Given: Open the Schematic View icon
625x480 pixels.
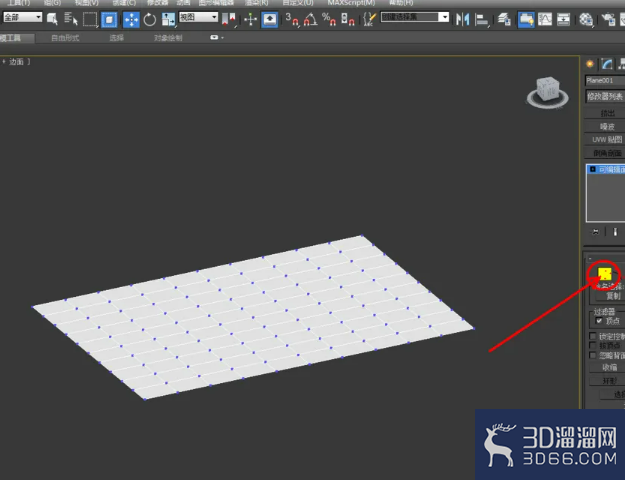Looking at the screenshot, I should [x=563, y=19].
